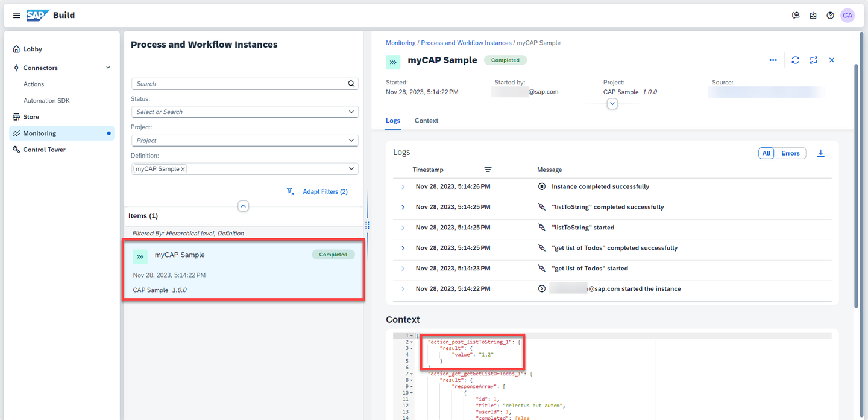Image resolution: width=868 pixels, height=420 pixels.
Task: Expand the Instance completed successfully log row
Action: 403,186
